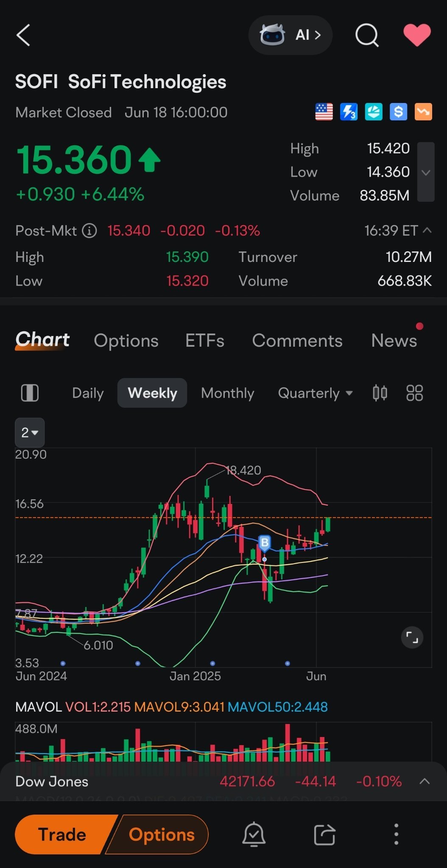Tap the Volume 83.85M value
The height and width of the screenshot is (868, 447).
click(x=385, y=195)
